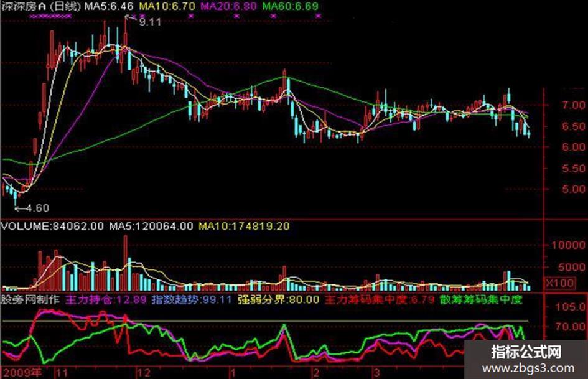The height and width of the screenshot is (379, 588).
Task: Click the 6.00 price axis value
Action: (x=574, y=147)
